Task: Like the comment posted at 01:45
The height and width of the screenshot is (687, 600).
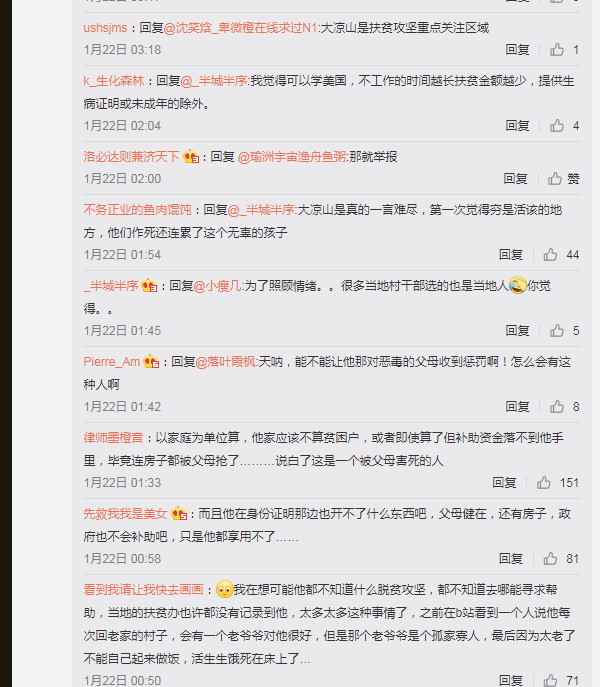Action: (x=557, y=330)
